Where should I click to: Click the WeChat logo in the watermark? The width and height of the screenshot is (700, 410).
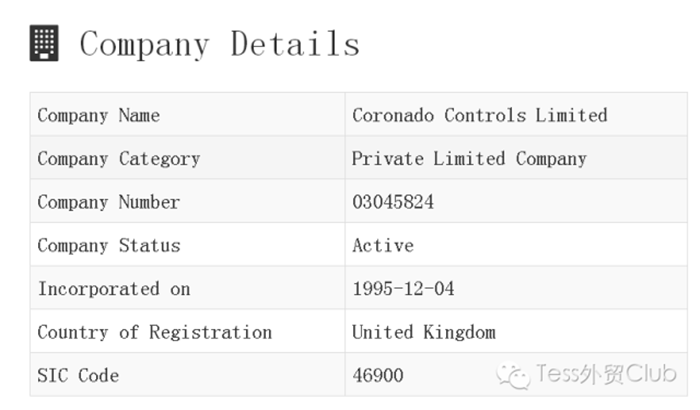[513, 375]
